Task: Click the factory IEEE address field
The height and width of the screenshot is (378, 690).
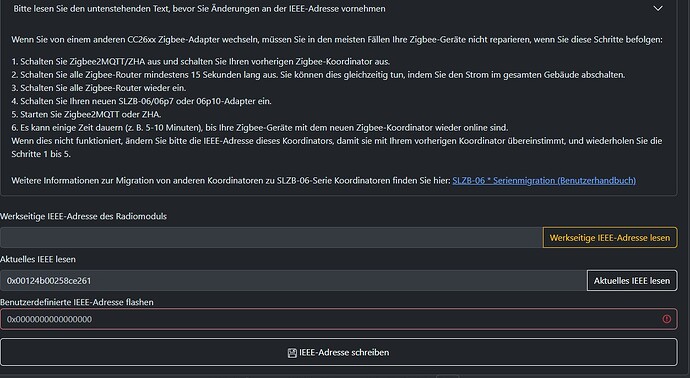Action: tap(272, 238)
